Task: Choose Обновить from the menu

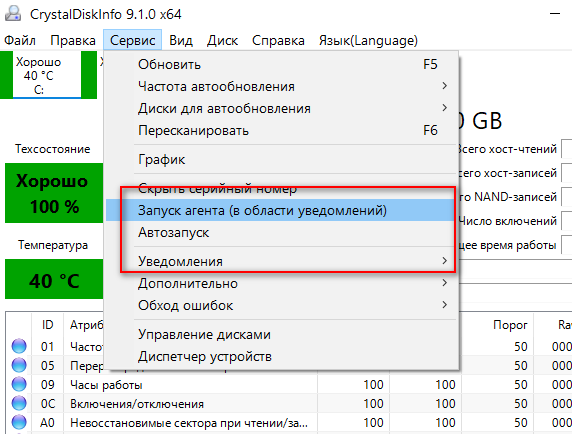Action: (x=282, y=65)
